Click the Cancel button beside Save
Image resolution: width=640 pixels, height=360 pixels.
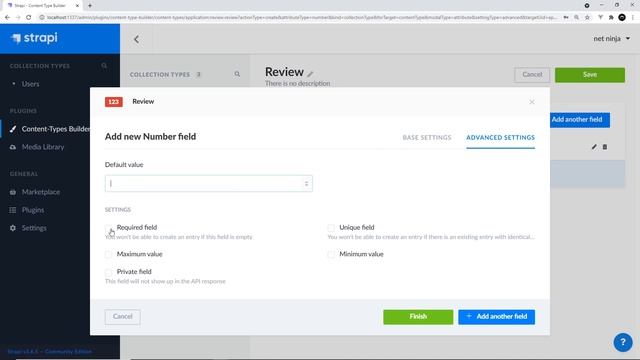532,75
